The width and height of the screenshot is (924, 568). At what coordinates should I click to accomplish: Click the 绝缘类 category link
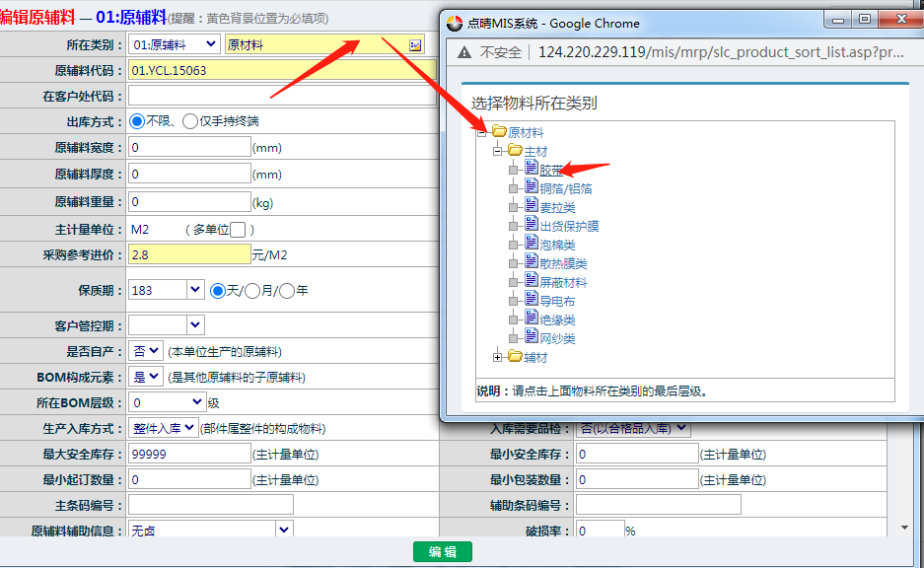[x=557, y=319]
